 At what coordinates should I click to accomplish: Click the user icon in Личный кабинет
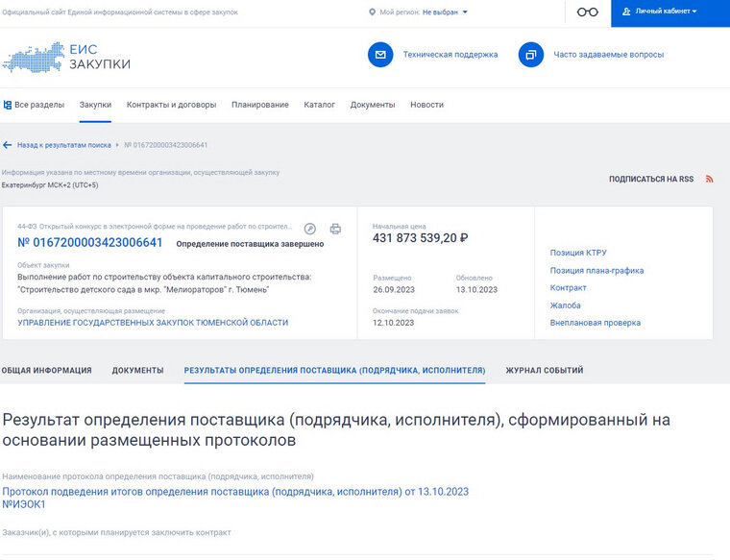[626, 12]
